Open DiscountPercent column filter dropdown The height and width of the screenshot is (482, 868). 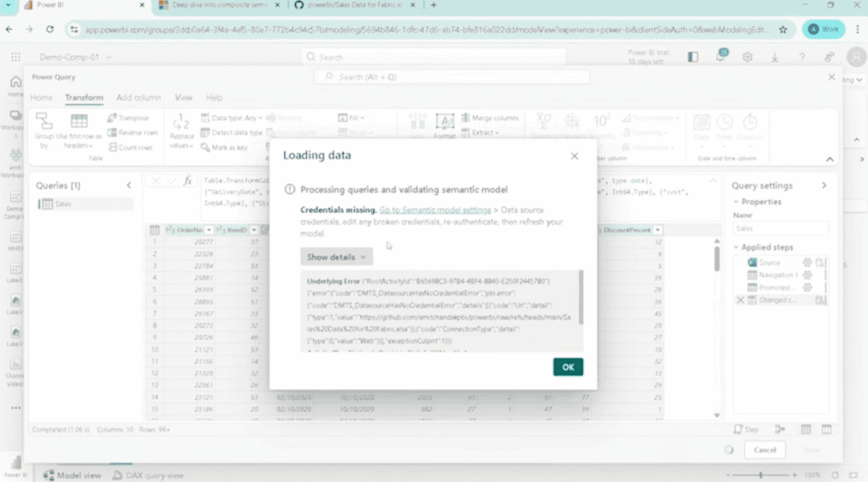pos(657,230)
